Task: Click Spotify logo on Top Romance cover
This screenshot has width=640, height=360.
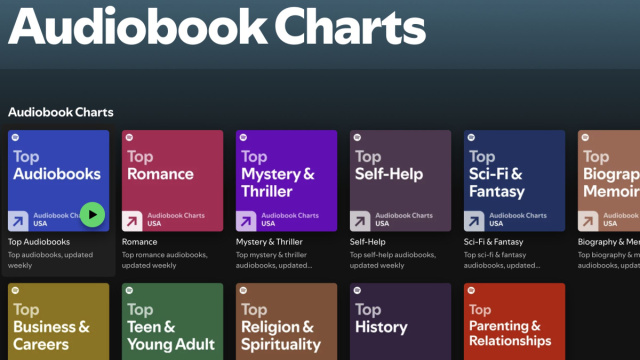Action: coord(129,138)
